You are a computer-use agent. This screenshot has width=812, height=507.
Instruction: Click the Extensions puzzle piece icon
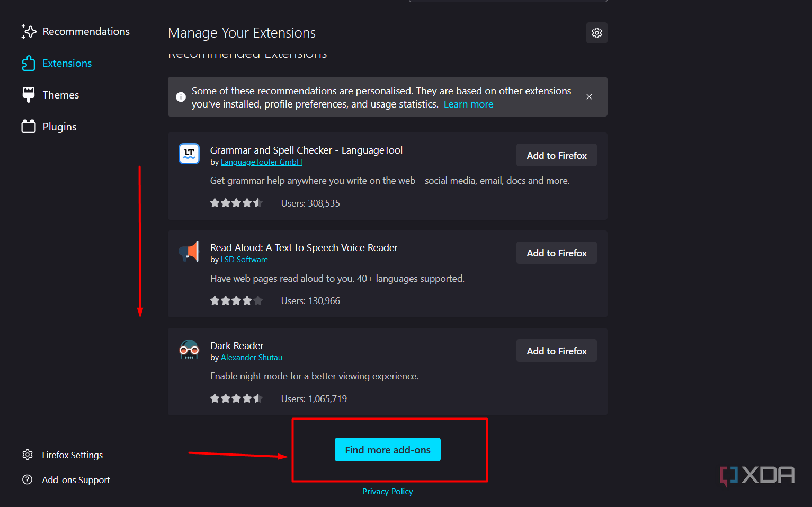point(29,64)
